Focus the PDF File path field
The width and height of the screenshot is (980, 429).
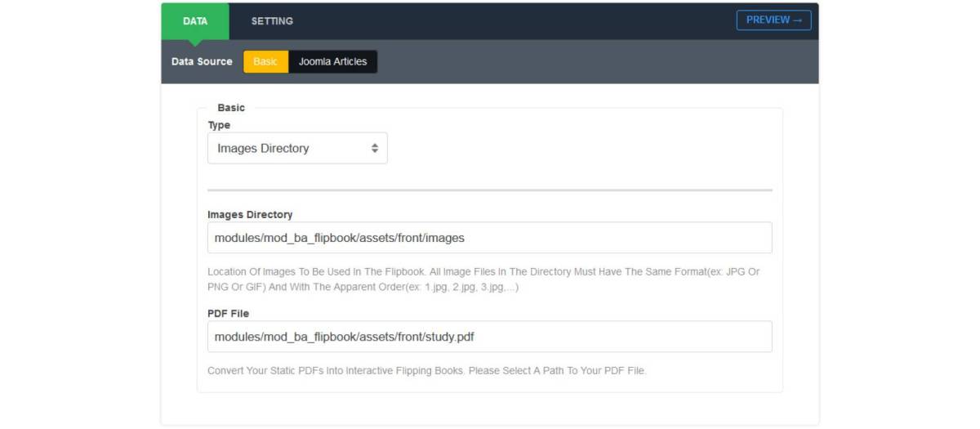click(489, 337)
